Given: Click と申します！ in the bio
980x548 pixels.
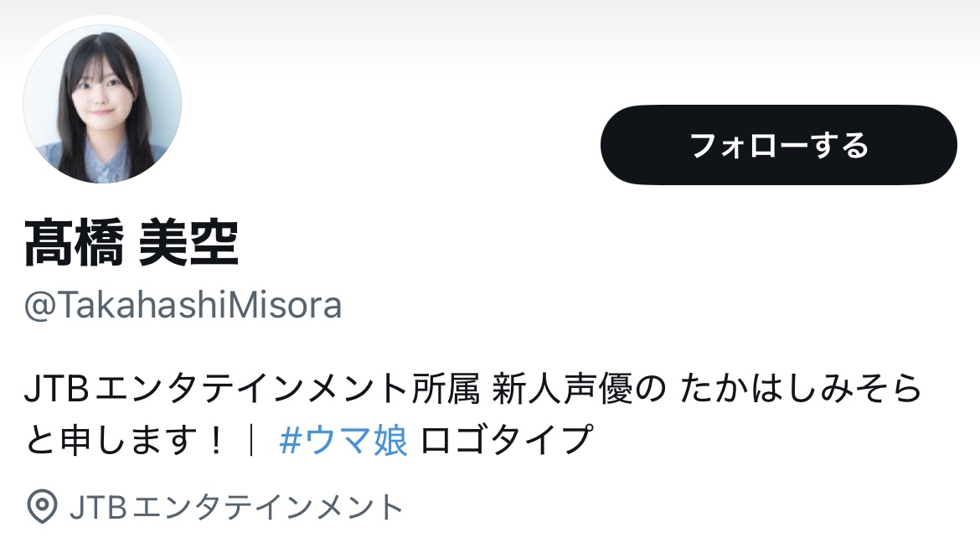Looking at the screenshot, I should [124, 440].
